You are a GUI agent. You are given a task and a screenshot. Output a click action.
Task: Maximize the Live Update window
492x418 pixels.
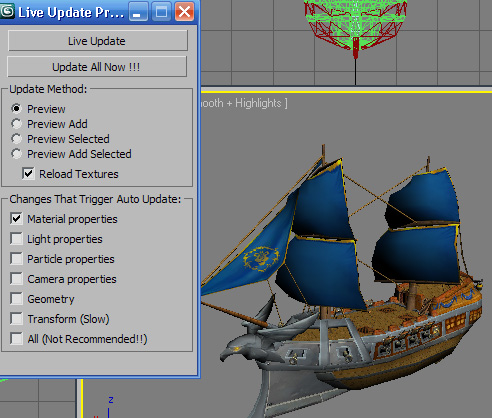[x=161, y=12]
